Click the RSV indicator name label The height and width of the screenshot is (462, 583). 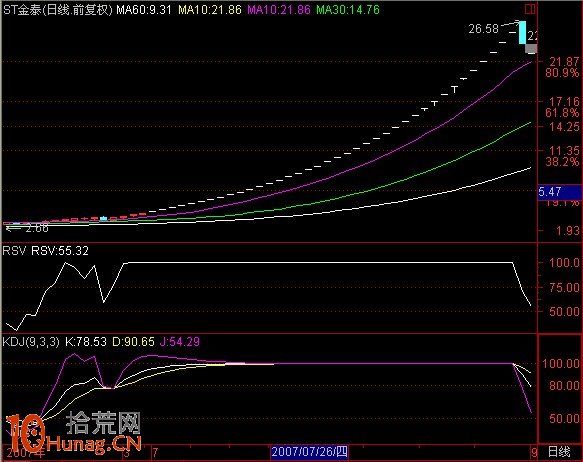14,251
